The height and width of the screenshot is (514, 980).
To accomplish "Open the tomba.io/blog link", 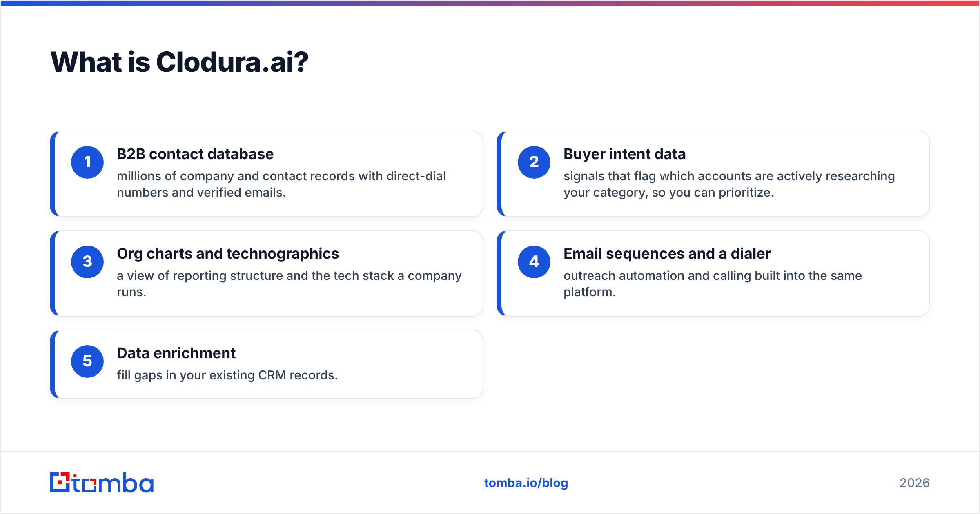I will [x=526, y=483].
